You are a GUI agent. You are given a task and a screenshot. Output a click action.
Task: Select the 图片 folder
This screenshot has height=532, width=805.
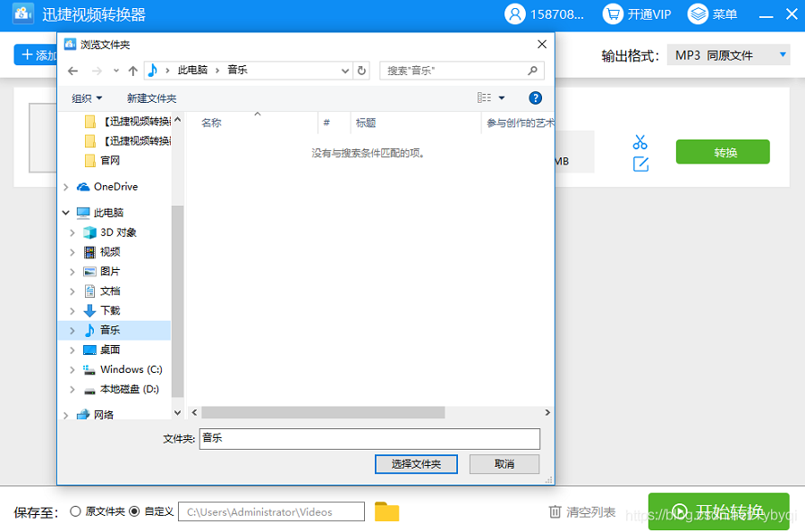click(110, 272)
